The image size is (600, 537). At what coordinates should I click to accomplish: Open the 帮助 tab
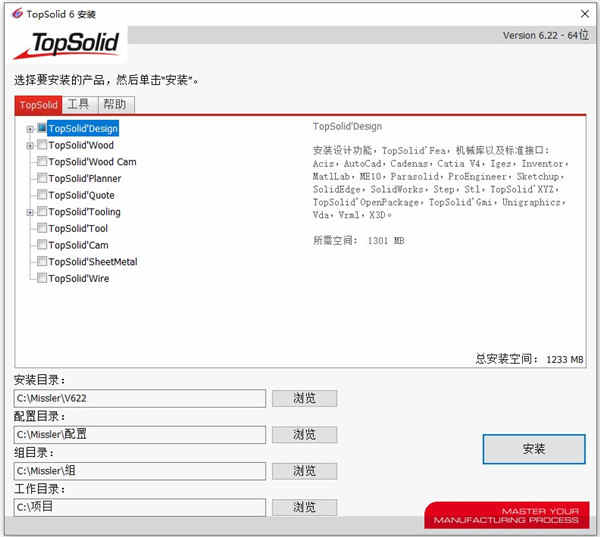pyautogui.click(x=116, y=104)
